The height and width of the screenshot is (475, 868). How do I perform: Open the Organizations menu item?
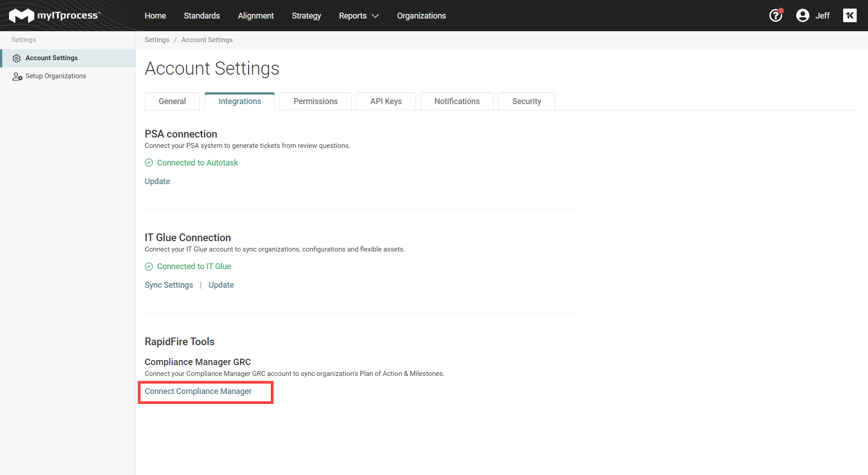pyautogui.click(x=421, y=15)
